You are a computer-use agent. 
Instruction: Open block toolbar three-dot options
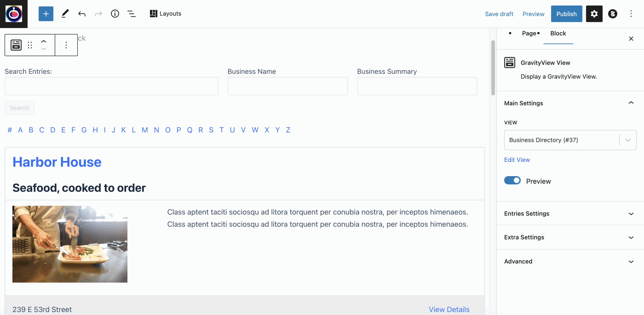point(66,45)
